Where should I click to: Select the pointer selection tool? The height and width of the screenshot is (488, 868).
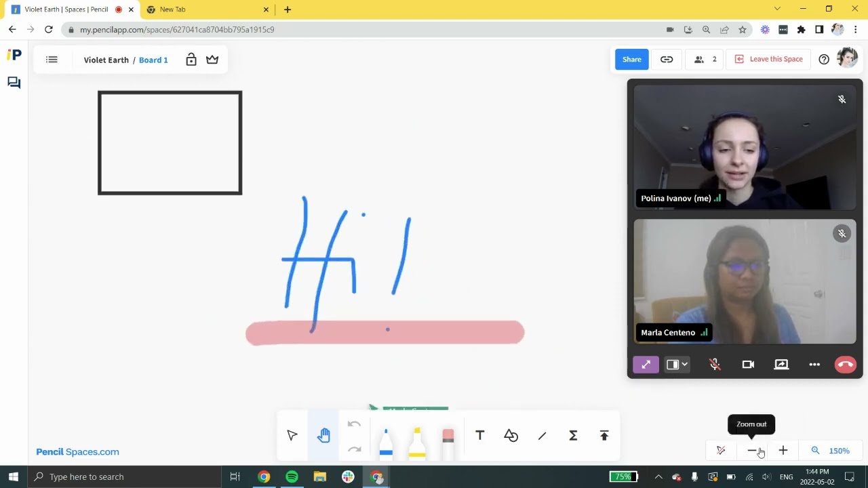292,435
